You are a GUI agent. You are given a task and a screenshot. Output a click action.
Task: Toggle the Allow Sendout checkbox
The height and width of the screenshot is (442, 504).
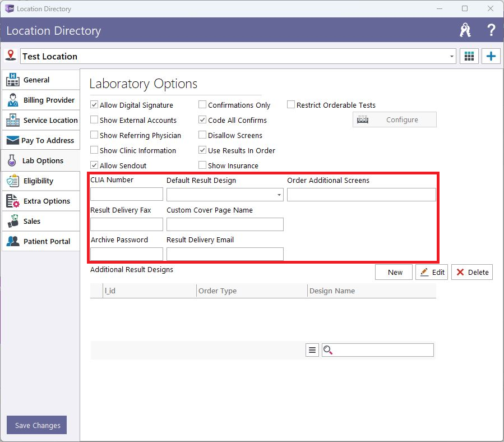94,165
